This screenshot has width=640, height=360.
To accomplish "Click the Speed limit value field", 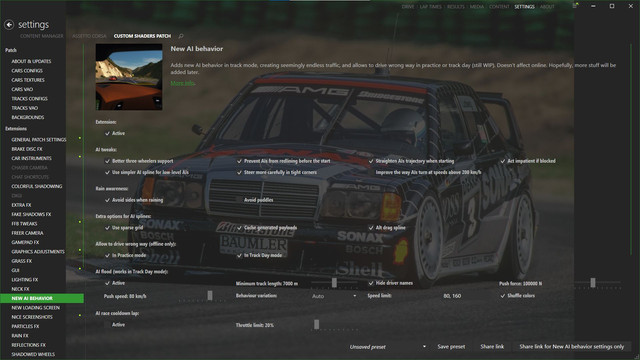I will click(x=452, y=296).
